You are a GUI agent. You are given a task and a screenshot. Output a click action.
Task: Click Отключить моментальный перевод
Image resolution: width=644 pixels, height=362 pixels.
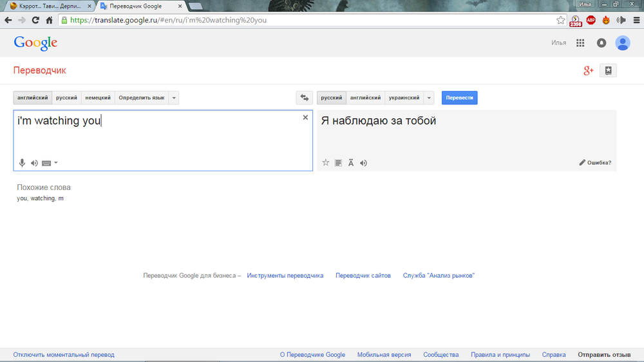64,355
